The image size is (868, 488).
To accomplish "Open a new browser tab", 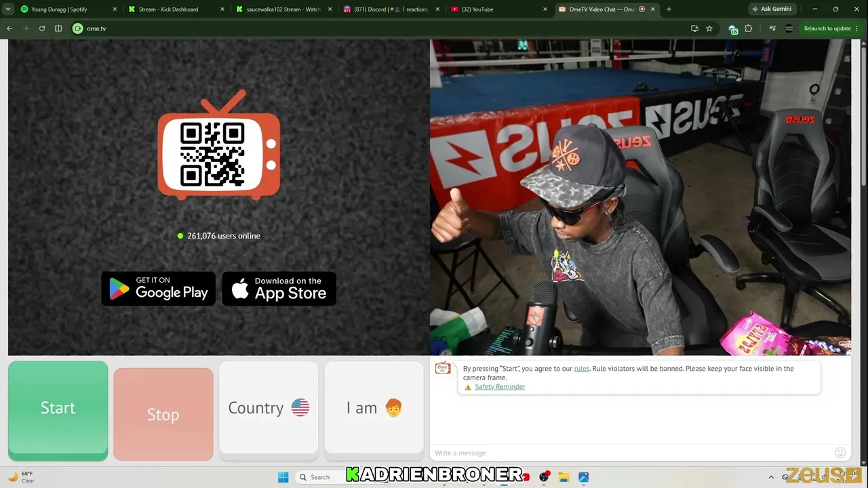I will (x=669, y=9).
